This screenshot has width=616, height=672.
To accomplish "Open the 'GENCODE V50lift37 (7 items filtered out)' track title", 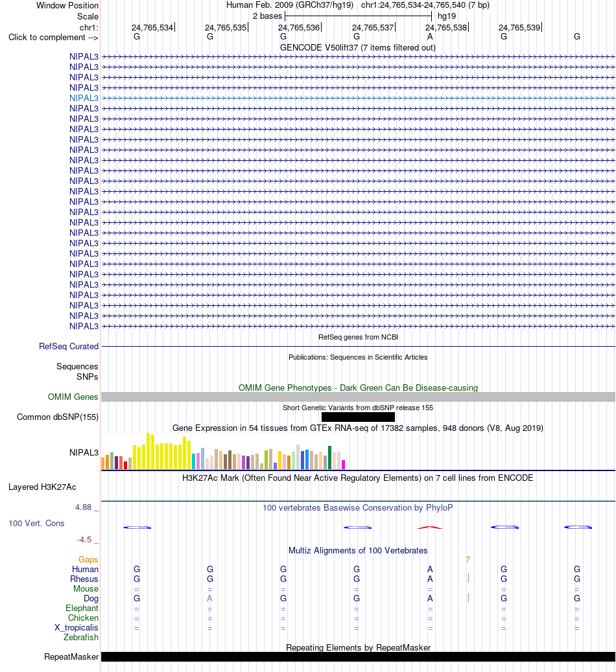I will click(358, 47).
